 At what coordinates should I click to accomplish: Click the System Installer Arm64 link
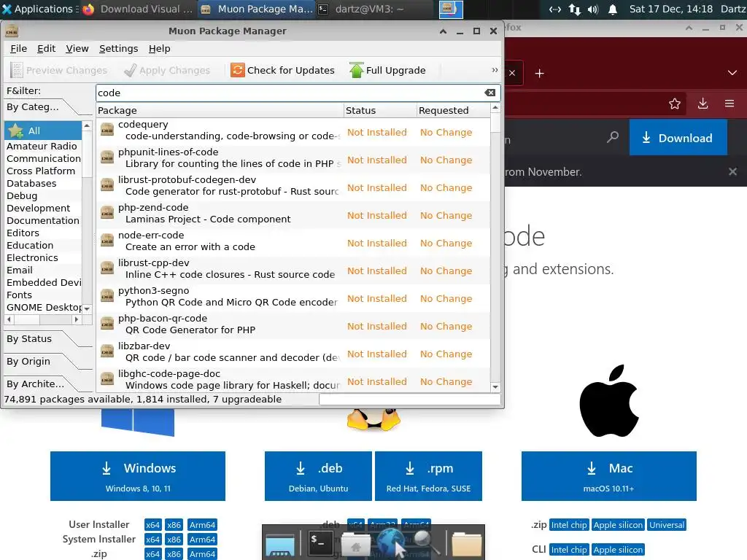coord(202,540)
